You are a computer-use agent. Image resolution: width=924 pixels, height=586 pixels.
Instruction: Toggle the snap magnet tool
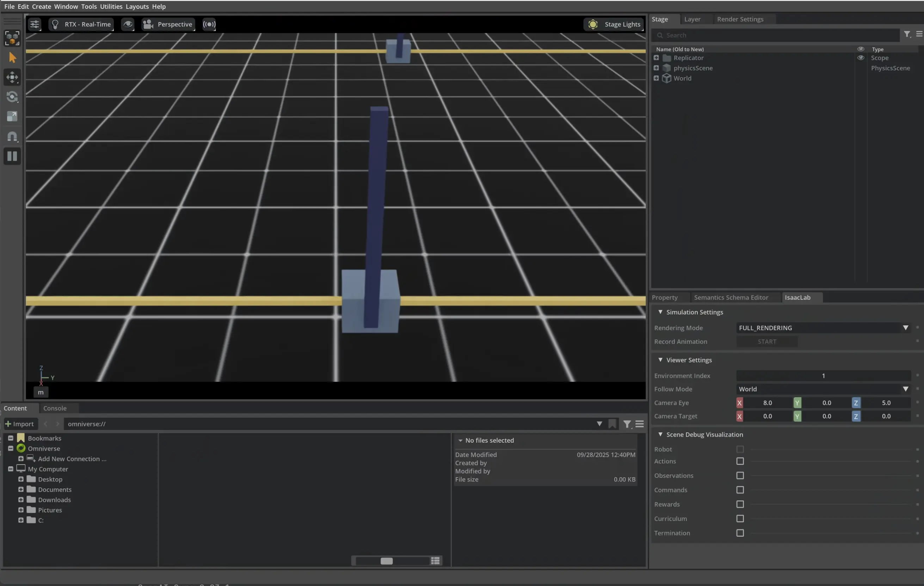[12, 137]
